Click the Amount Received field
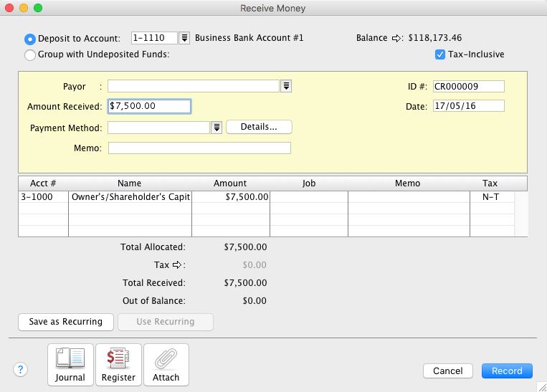Image resolution: width=547 pixels, height=392 pixels. [x=149, y=106]
